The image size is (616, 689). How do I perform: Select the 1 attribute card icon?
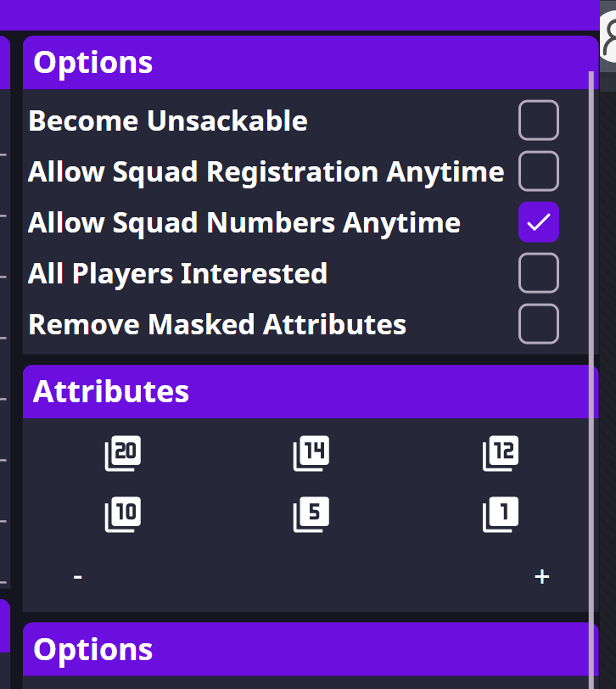coord(501,513)
